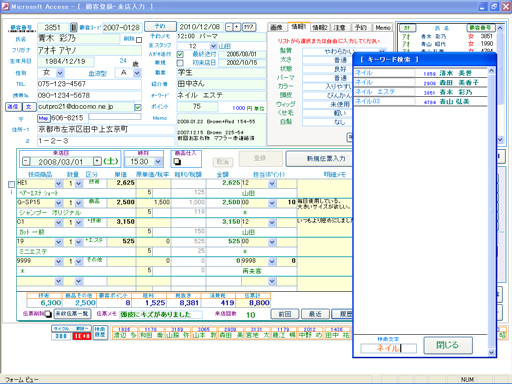Switch to the 情報2 tab

(320, 27)
